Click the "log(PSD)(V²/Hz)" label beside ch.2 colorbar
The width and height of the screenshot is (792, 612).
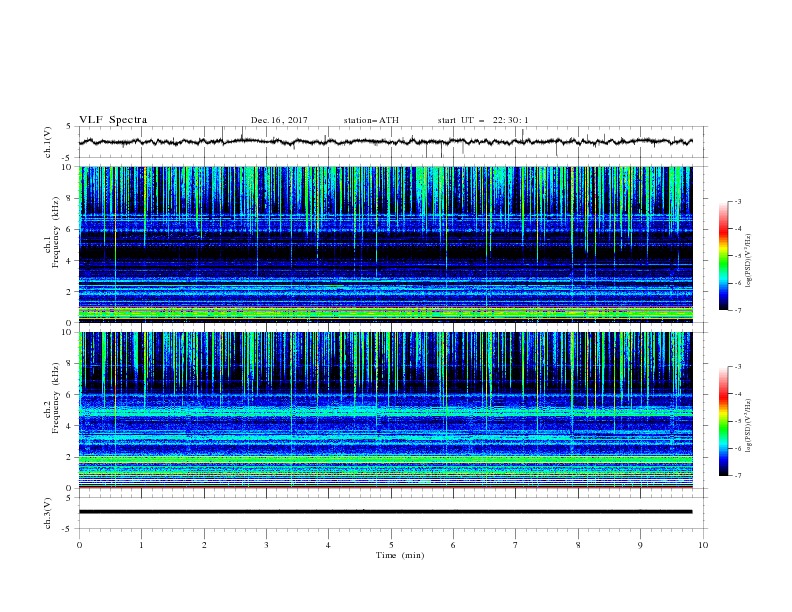click(748, 426)
